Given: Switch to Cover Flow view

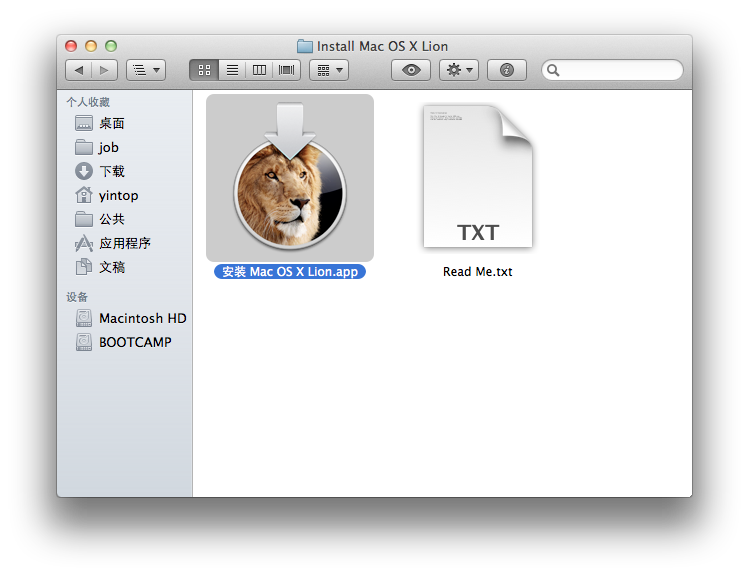Looking at the screenshot, I should [x=287, y=70].
